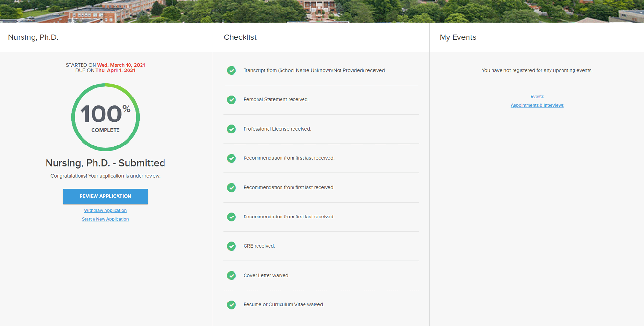Image resolution: width=644 pixels, height=326 pixels.
Task: Click the Nursing, Ph.D. panel title
Action: [x=33, y=37]
